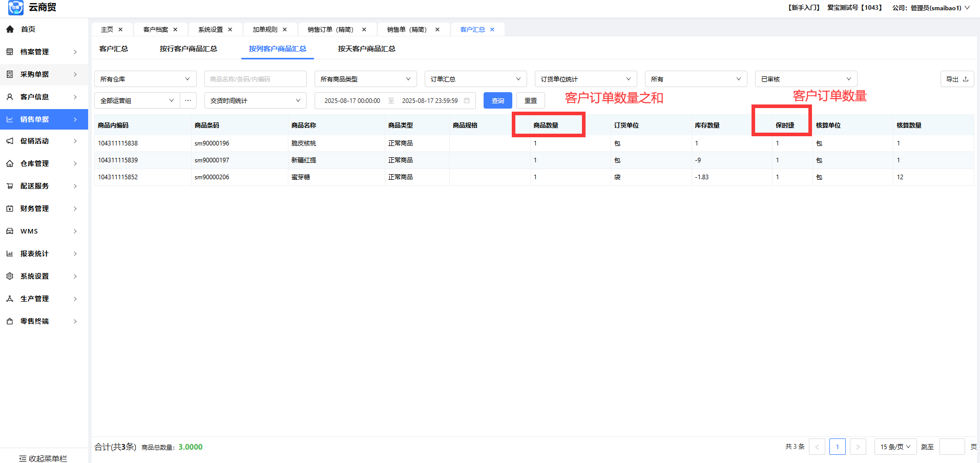Switch to the 按行客户商品汇总 tab
The image size is (980, 463).
pyautogui.click(x=188, y=49)
